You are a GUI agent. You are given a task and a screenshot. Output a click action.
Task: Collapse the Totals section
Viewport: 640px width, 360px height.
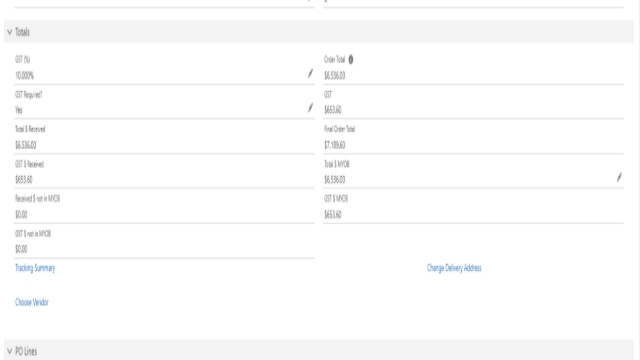[x=10, y=32]
